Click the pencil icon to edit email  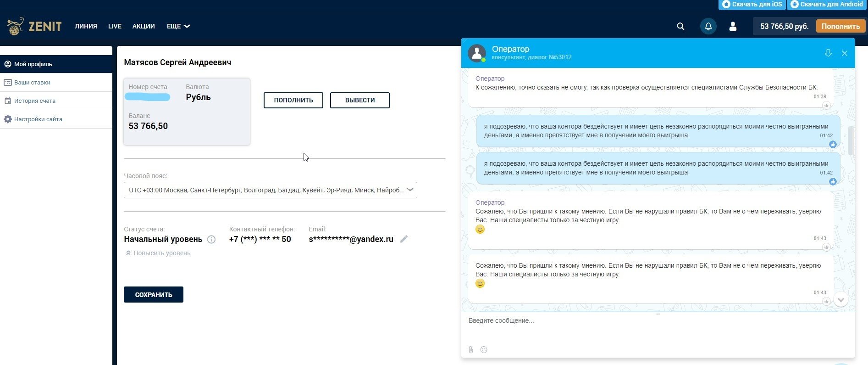[404, 239]
